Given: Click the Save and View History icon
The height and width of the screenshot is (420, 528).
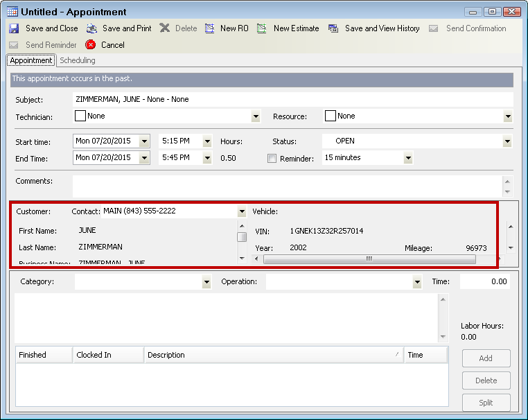Looking at the screenshot, I should click(x=333, y=28).
